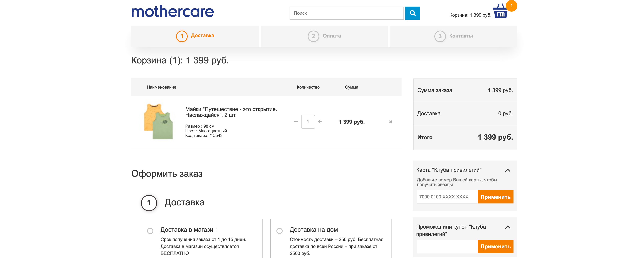Click the Количество column header

click(308, 87)
